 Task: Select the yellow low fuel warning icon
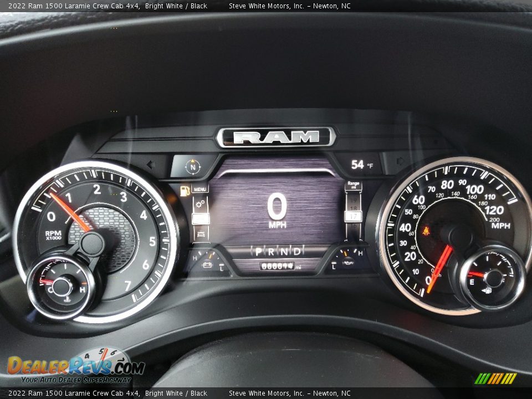[x=185, y=191]
